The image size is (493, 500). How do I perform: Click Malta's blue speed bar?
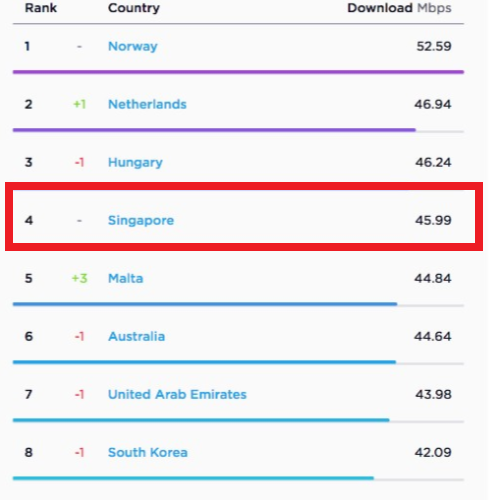205,304
